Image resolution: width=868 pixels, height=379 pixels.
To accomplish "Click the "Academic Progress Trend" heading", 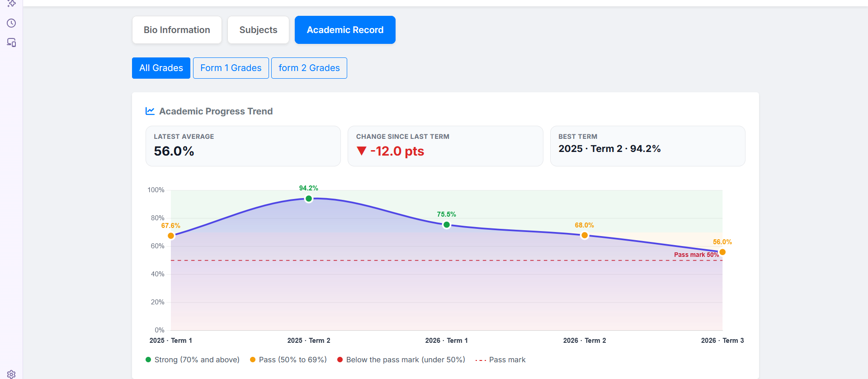I will pyautogui.click(x=216, y=111).
